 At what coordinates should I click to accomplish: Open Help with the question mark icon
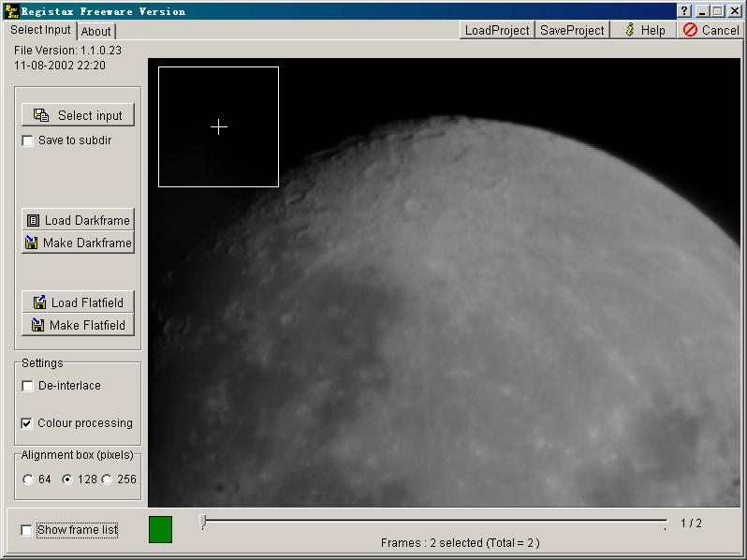[x=644, y=30]
